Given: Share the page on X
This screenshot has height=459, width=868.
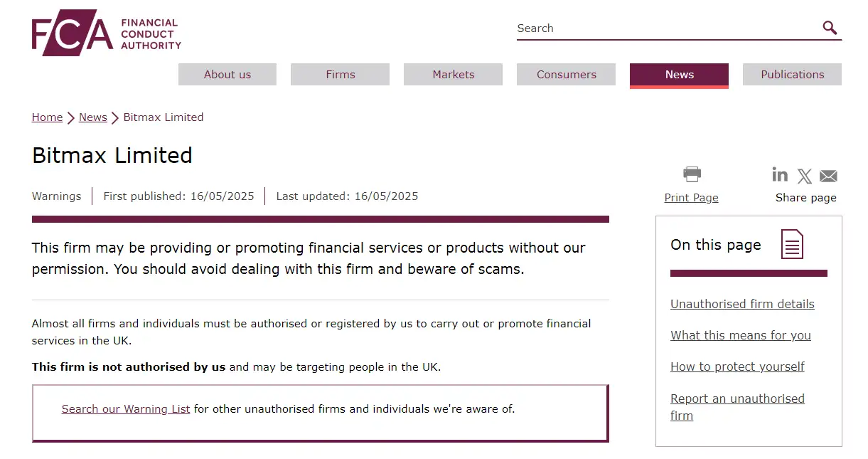Looking at the screenshot, I should tap(805, 176).
